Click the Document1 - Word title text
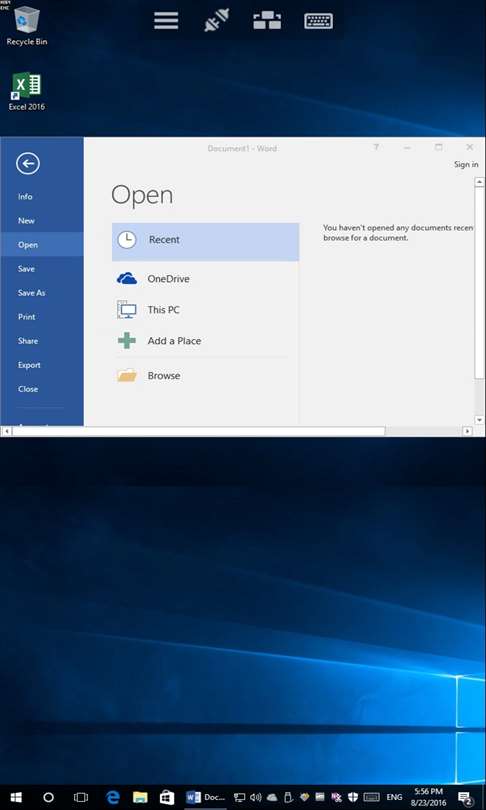 242,148
